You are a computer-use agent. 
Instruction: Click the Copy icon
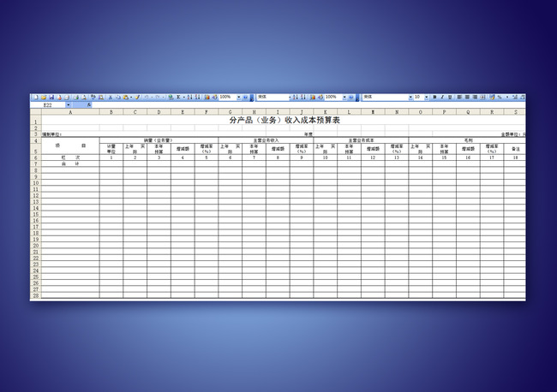[x=118, y=98]
